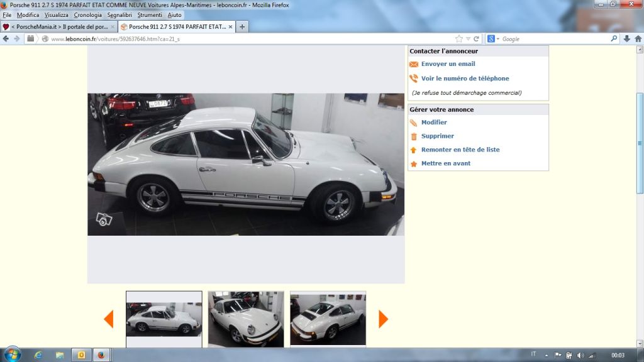Click the network signal icon in the tray
Screen dimensions: 644x362
click(x=592, y=356)
